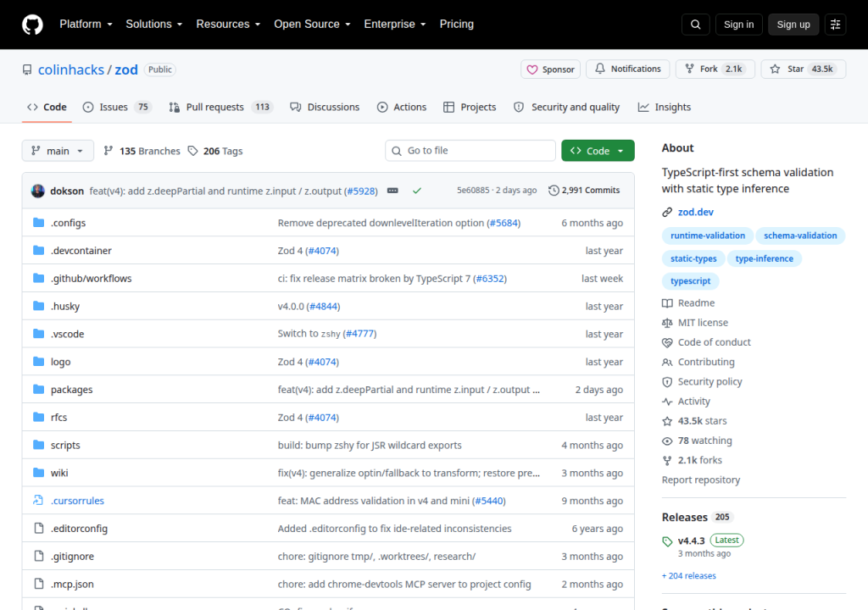
Task: Click the Sponsor heart button
Action: click(x=550, y=69)
